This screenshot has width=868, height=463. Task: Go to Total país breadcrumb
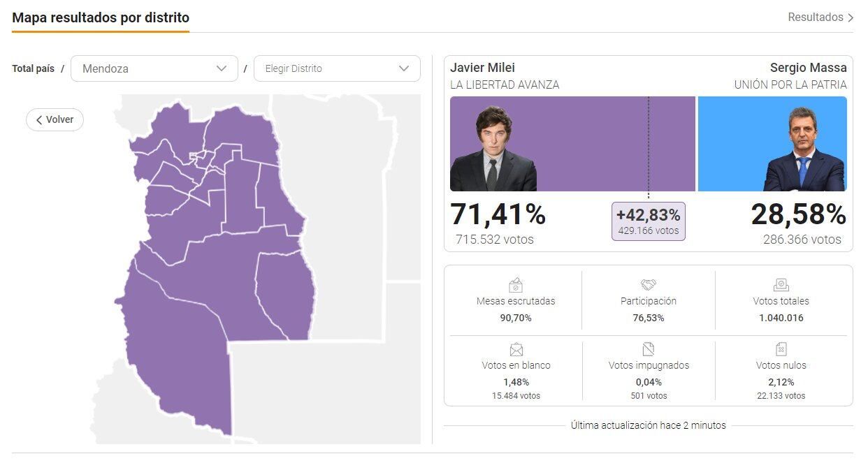click(33, 68)
